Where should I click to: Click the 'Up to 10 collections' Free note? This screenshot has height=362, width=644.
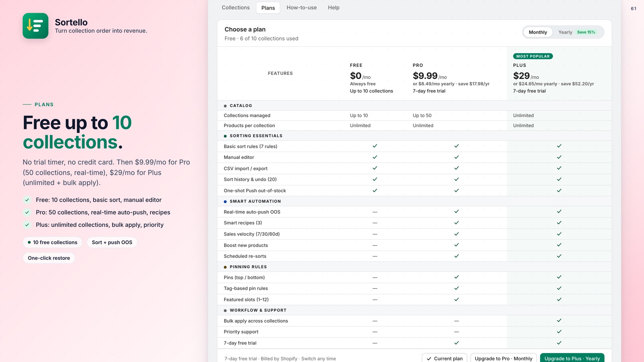pos(371,91)
